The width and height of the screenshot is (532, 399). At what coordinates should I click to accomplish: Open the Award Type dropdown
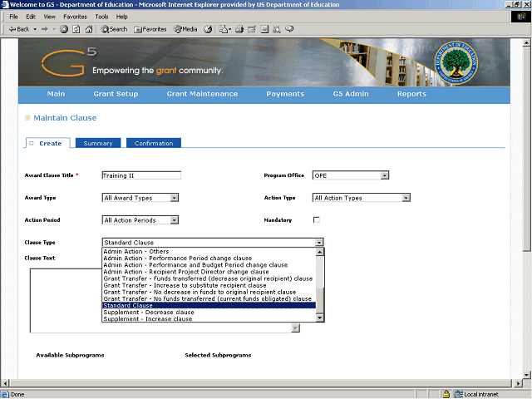click(x=140, y=198)
